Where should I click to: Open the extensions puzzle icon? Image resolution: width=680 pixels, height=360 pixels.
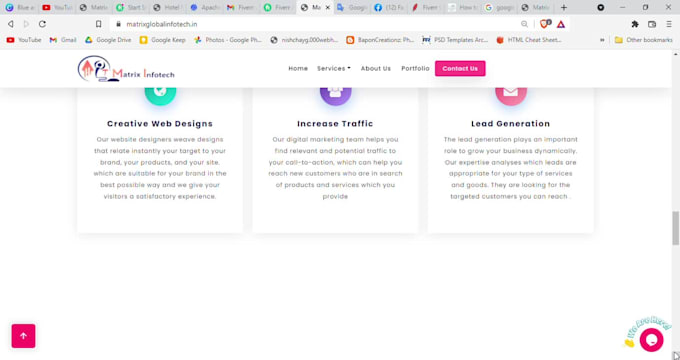[635, 24]
